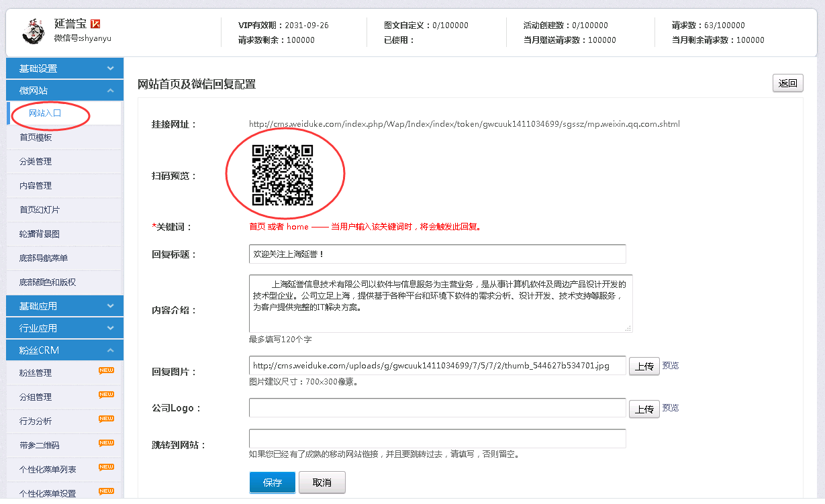825x504 pixels.
Task: Open 底部颜色和版权 settings
Action: (x=64, y=283)
